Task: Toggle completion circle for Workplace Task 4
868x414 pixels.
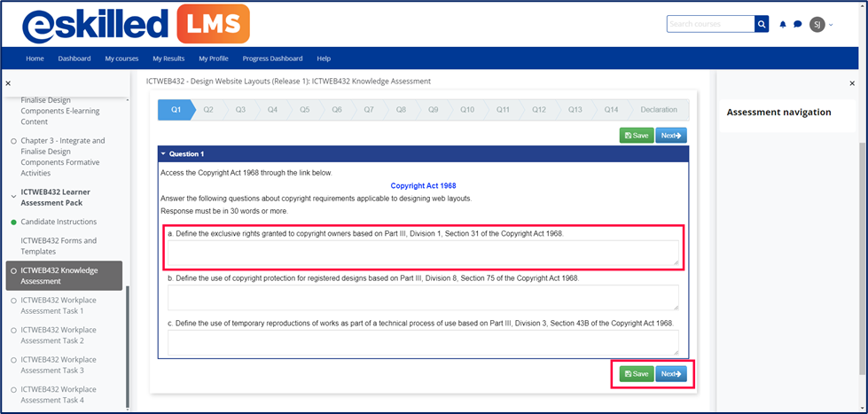Action: [13, 390]
